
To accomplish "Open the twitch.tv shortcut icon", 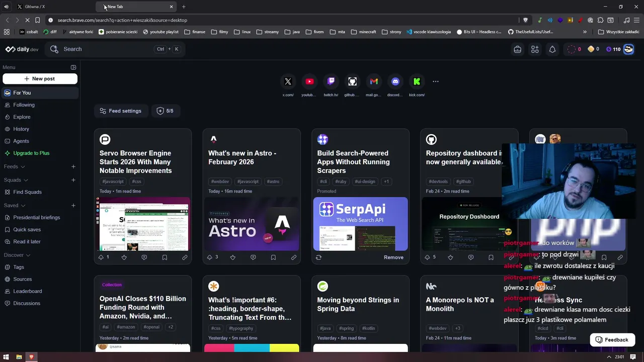I will tap(331, 81).
